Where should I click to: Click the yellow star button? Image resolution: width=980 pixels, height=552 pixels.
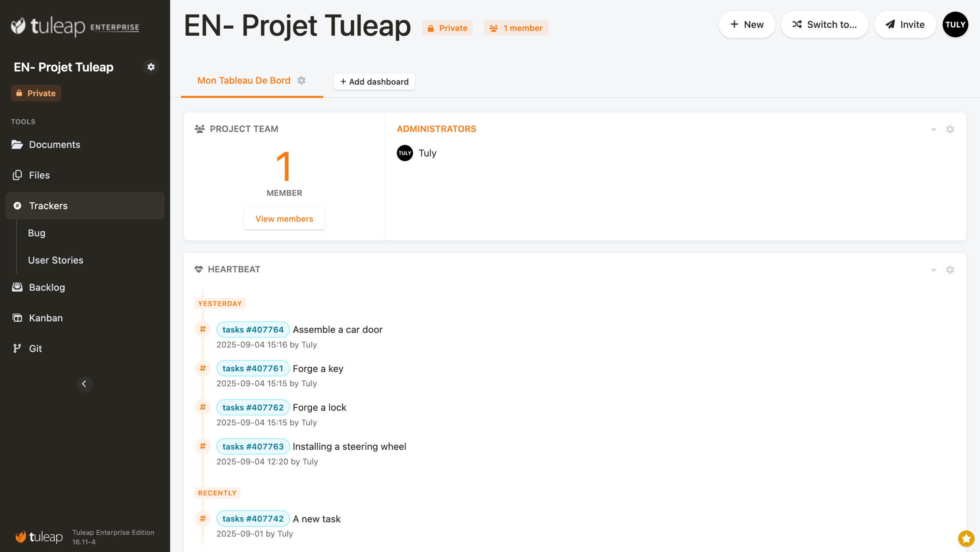[966, 539]
